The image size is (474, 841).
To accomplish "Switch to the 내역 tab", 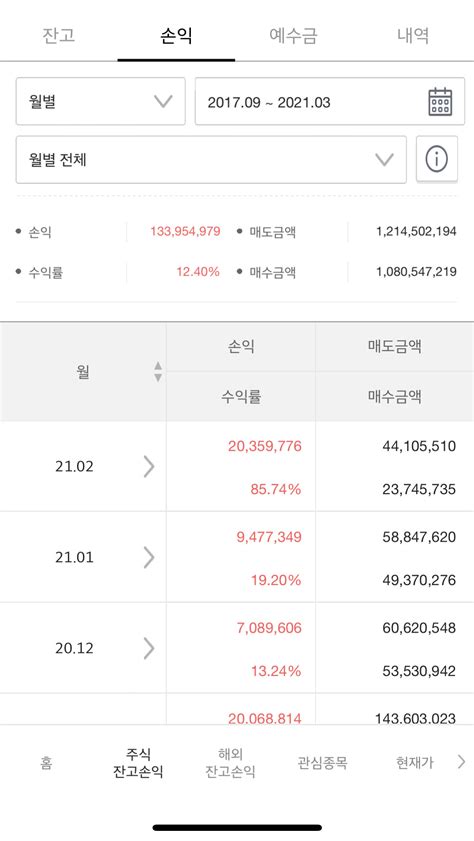I will [413, 35].
